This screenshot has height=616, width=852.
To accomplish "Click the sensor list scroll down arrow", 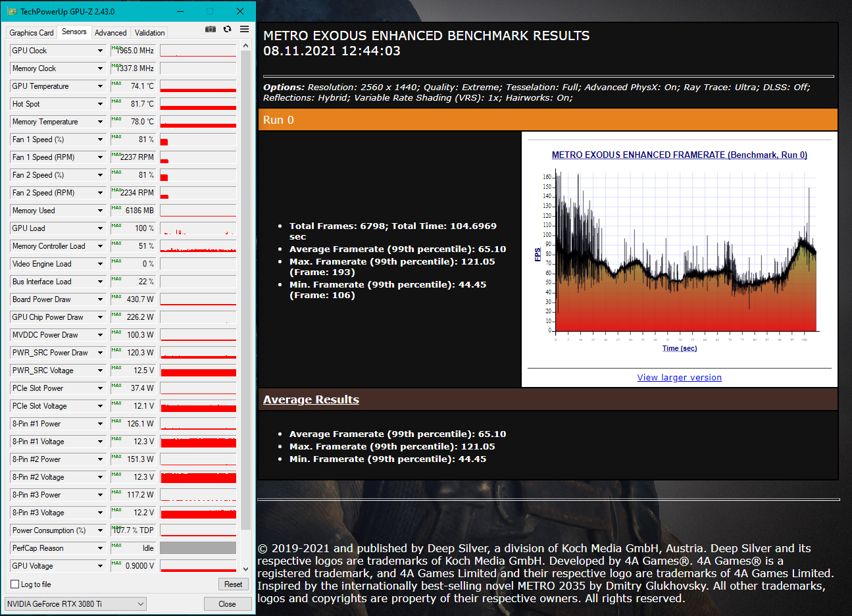I will click(246, 569).
